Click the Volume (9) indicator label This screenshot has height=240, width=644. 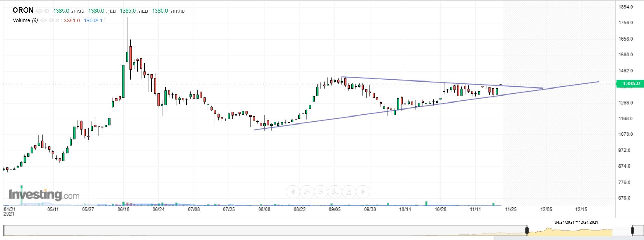click(x=25, y=20)
